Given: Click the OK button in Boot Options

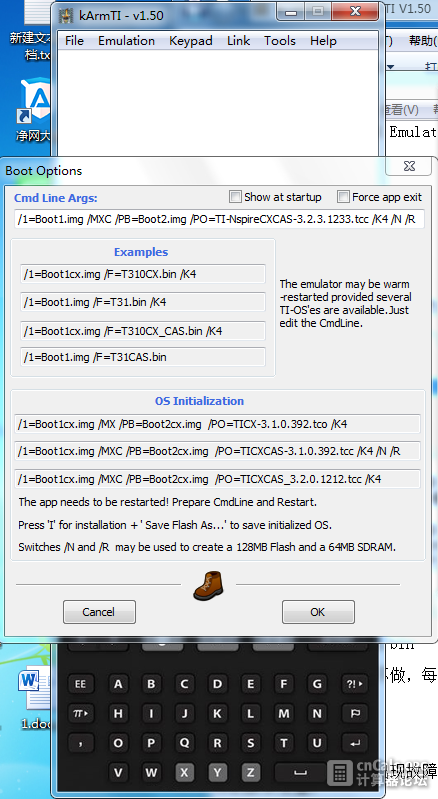Looking at the screenshot, I should (318, 611).
